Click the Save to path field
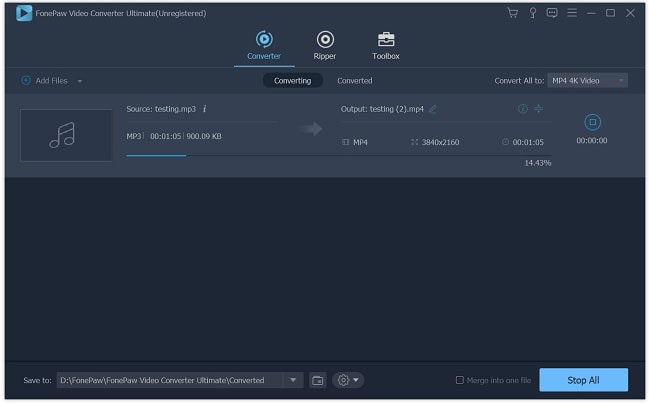The width and height of the screenshot is (649, 404). click(x=171, y=380)
